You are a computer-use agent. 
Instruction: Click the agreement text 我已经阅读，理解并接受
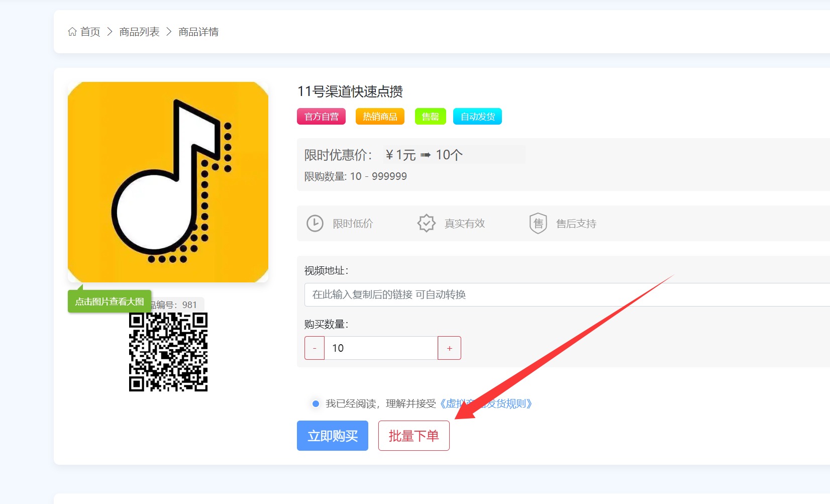click(381, 404)
